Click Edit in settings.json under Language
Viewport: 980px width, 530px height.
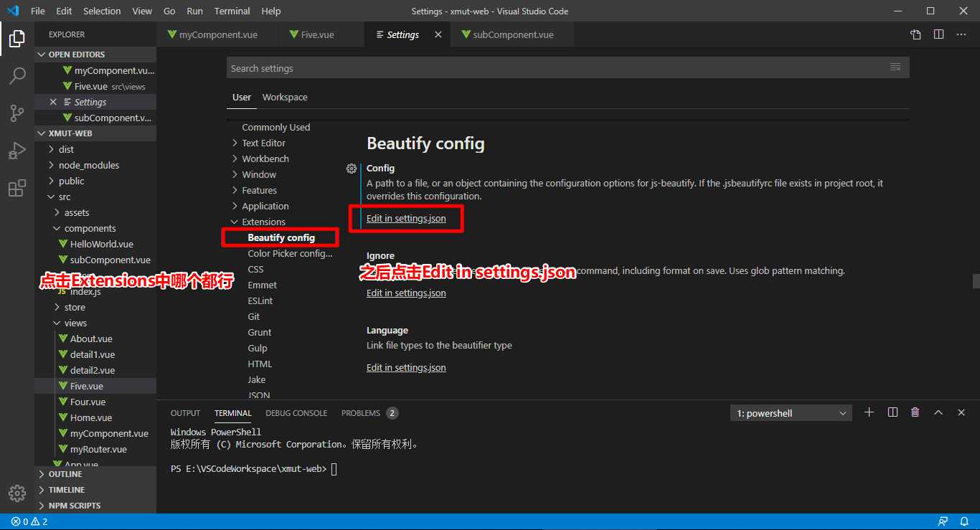point(406,367)
